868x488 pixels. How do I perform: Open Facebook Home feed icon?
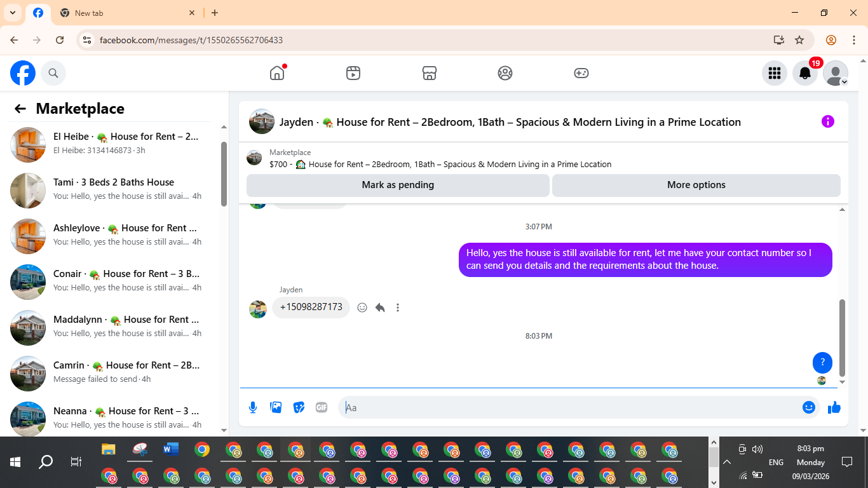tap(277, 73)
